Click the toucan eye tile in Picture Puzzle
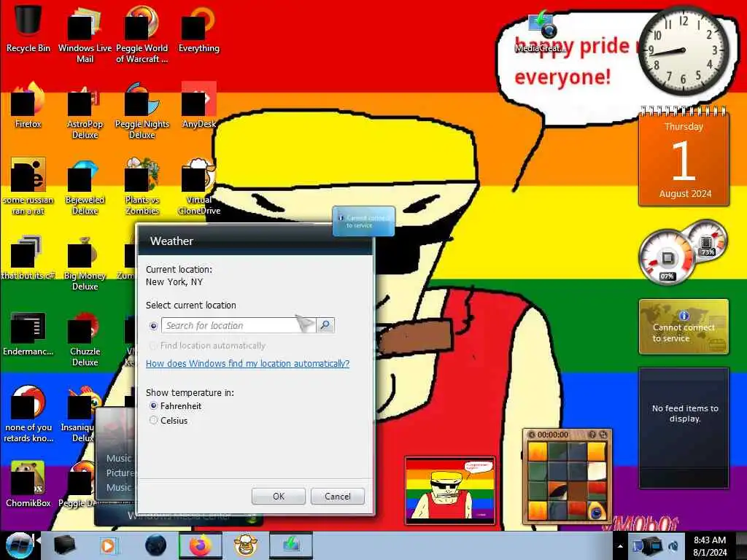This screenshot has height=560, width=747. pyautogui.click(x=597, y=511)
